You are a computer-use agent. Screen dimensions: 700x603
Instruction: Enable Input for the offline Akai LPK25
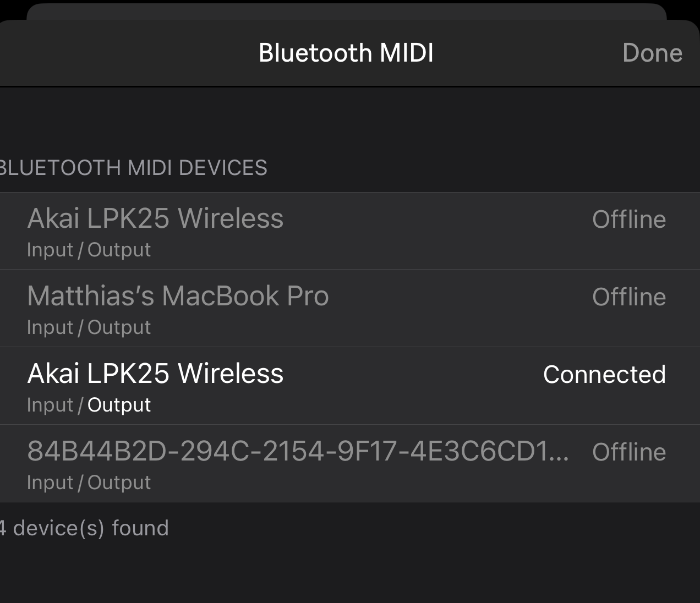(x=50, y=249)
